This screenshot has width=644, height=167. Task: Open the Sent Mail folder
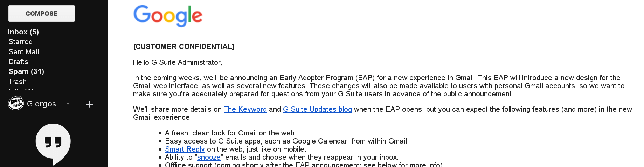pos(24,52)
